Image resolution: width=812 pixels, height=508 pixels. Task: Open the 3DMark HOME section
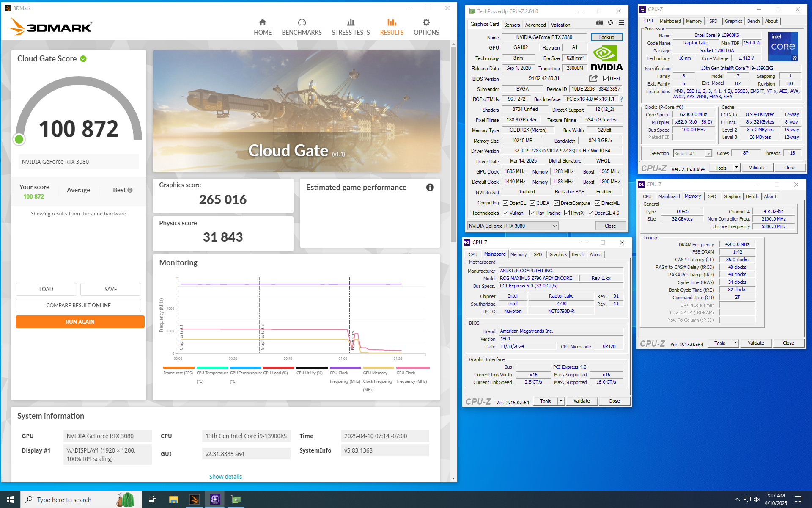coord(263,27)
